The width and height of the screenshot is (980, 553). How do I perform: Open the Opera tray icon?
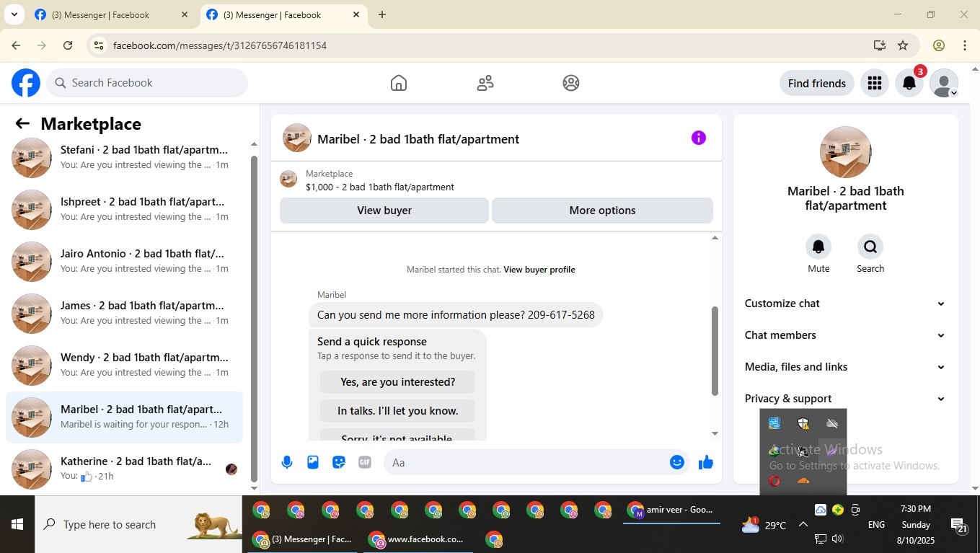[774, 481]
